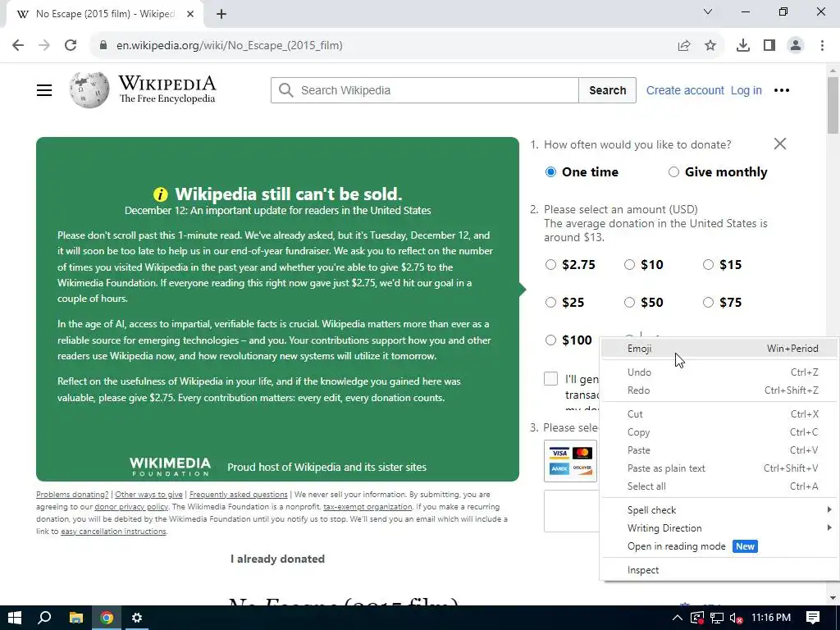Open Wikipedia hamburger main menu

44,90
